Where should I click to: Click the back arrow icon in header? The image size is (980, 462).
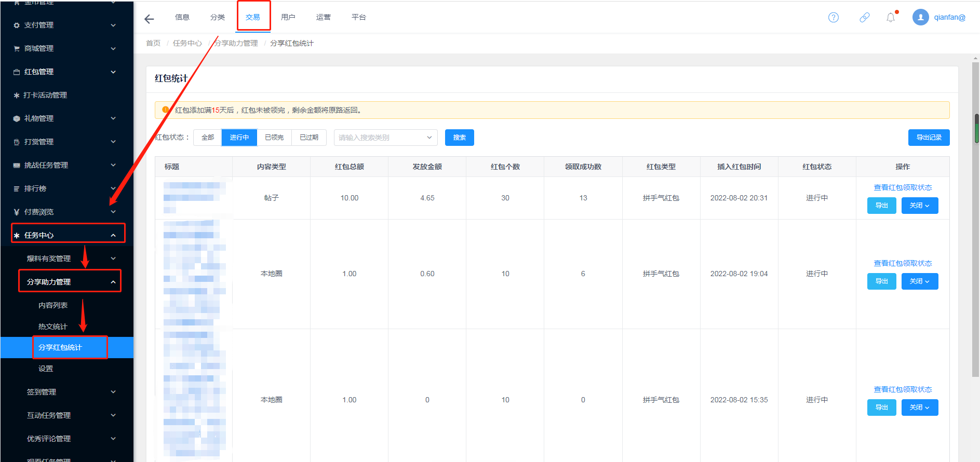click(149, 19)
